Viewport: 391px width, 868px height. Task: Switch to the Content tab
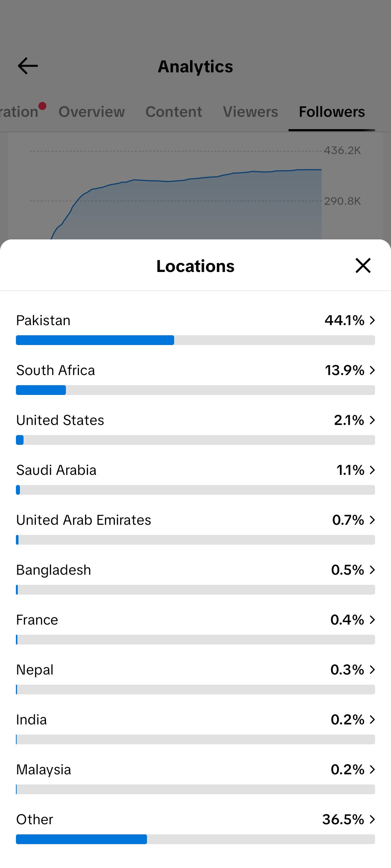coord(174,112)
